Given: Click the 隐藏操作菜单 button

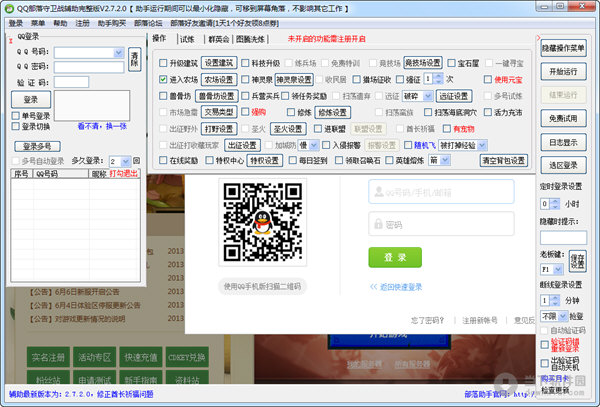Looking at the screenshot, I should (x=563, y=48).
